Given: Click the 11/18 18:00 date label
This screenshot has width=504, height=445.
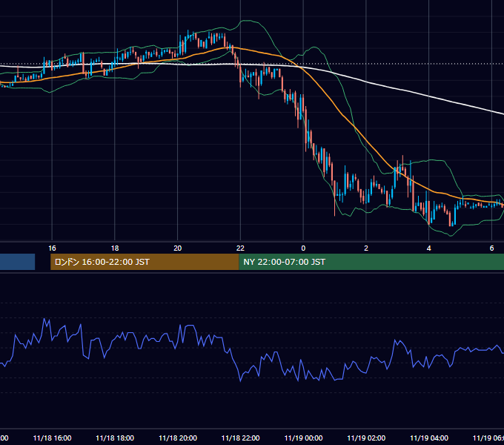Looking at the screenshot, I should [x=115, y=438].
